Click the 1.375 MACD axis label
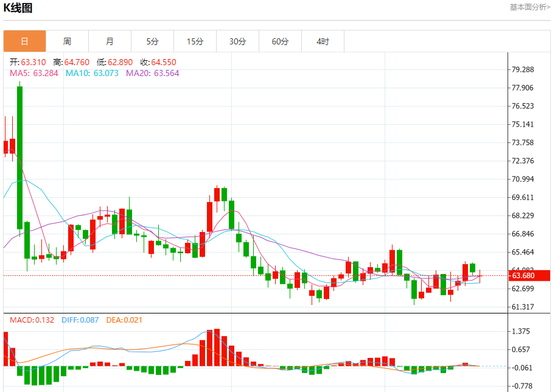The height and width of the screenshot is (392, 555). (521, 332)
